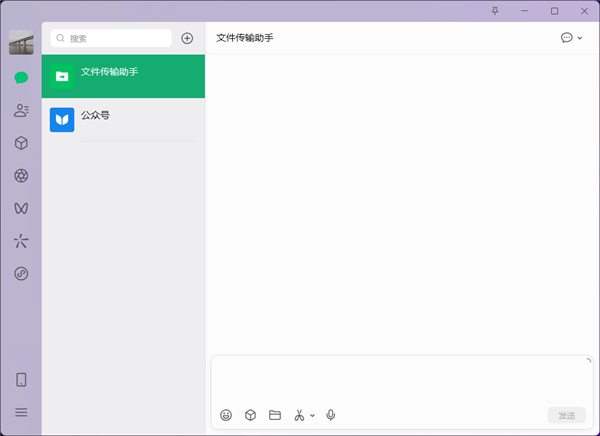The image size is (600, 436).
Task: Select the 公众号 conversation entry
Action: point(123,120)
